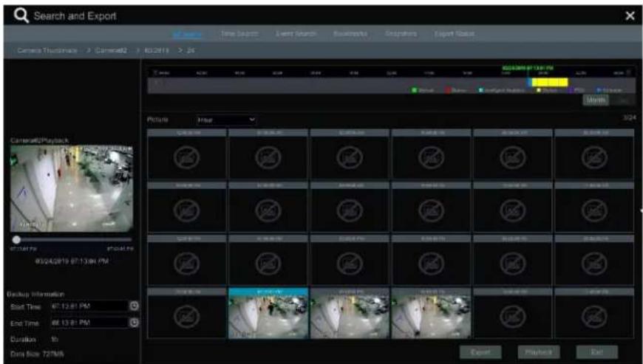Click the red Sensor legend swatch
This screenshot has height=364, width=643.
448,90
